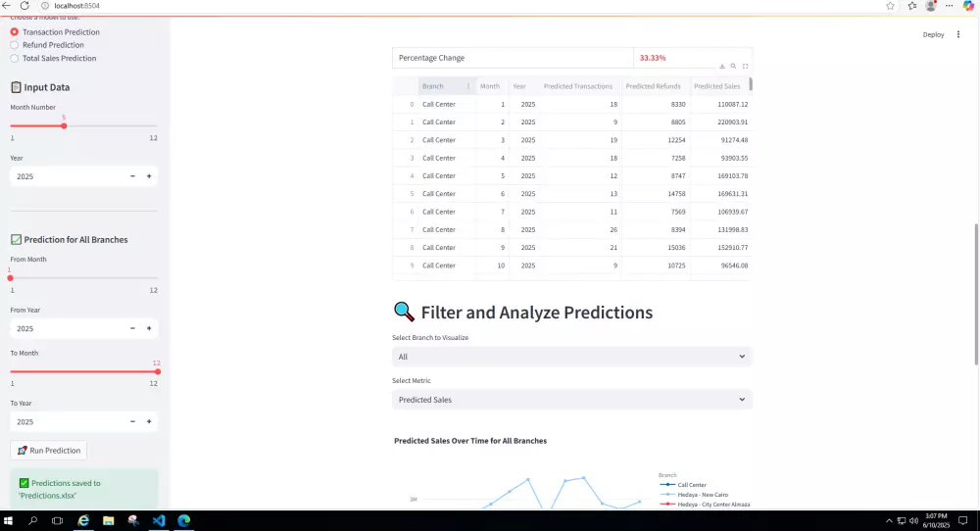Screen dimensions: 980x531
Task: Click the 33.33% percentage change value
Action: [x=653, y=58]
